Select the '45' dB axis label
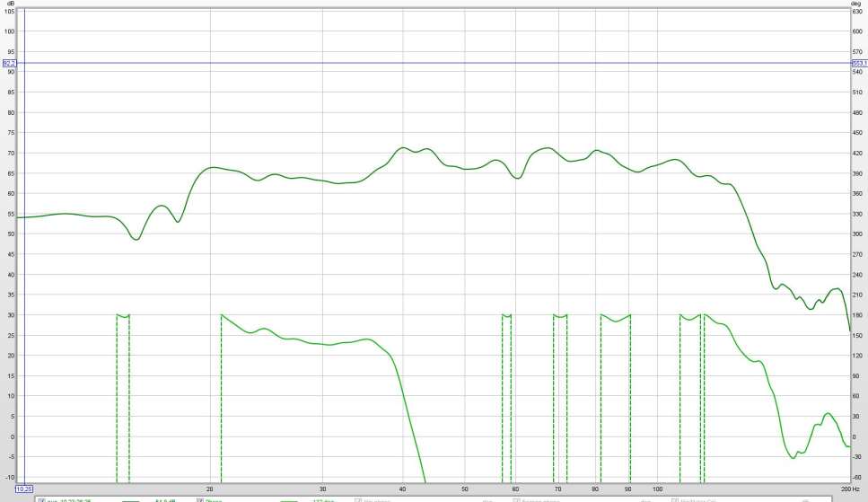 pyautogui.click(x=11, y=254)
